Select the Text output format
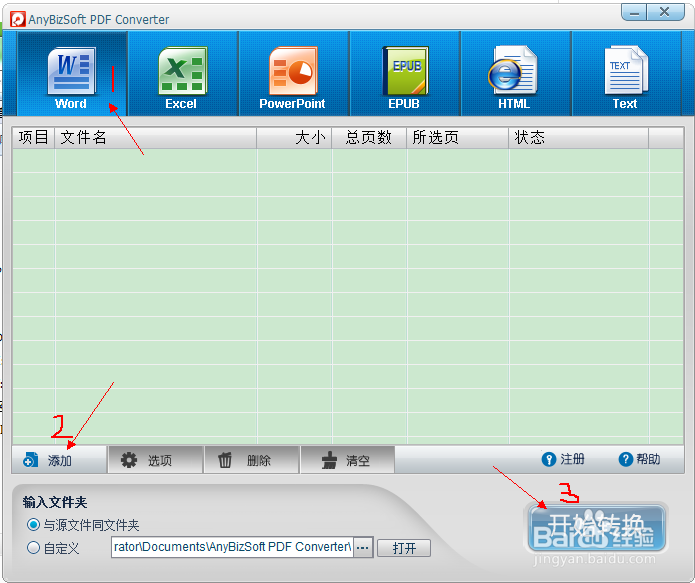695x583 pixels. coord(626,74)
